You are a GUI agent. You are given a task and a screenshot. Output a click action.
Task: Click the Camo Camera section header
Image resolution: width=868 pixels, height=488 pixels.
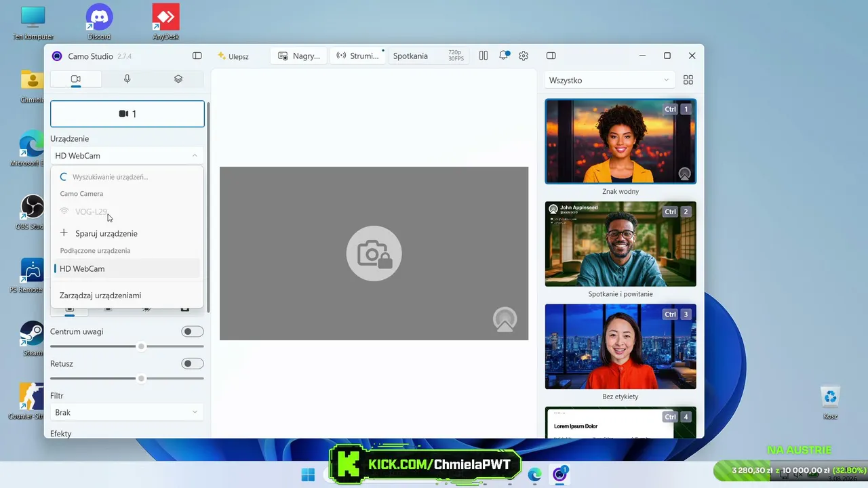point(81,194)
